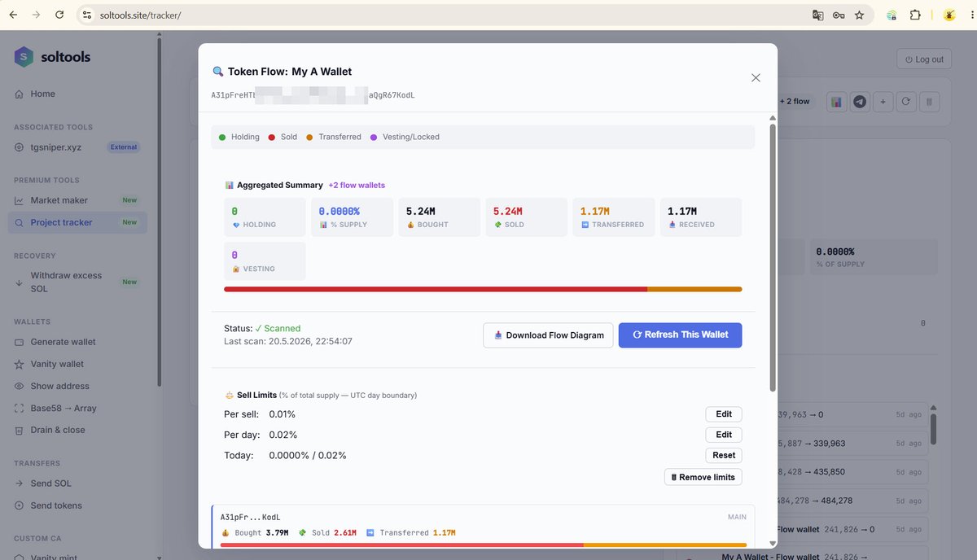Click the translate page icon

(x=817, y=15)
